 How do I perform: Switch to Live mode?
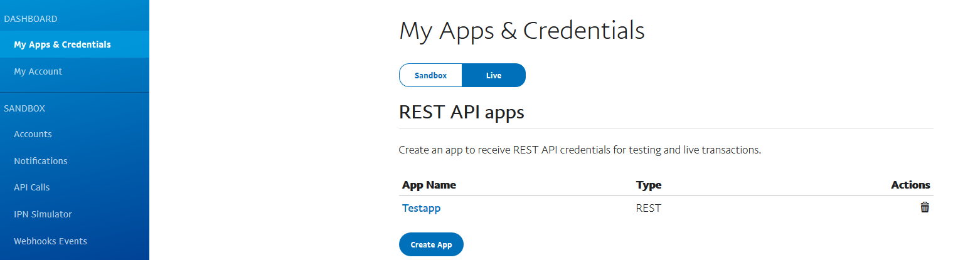point(494,75)
